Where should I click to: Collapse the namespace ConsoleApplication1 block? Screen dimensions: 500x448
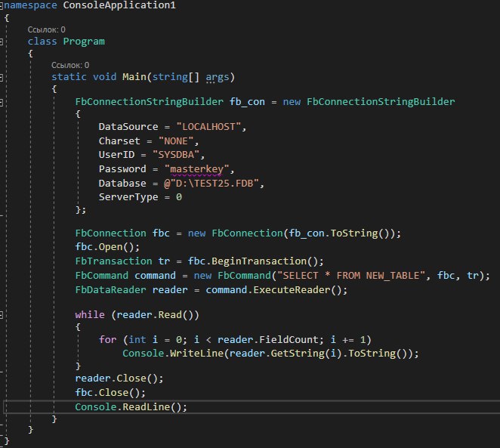2,5
